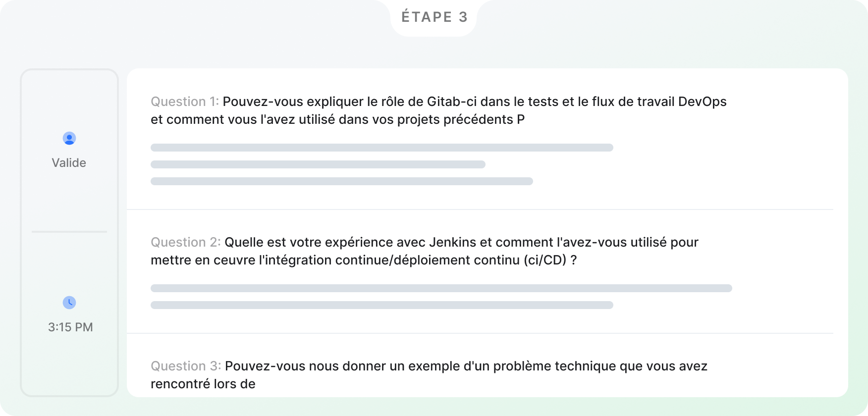Open Question 3 about technical problem

click(429, 375)
